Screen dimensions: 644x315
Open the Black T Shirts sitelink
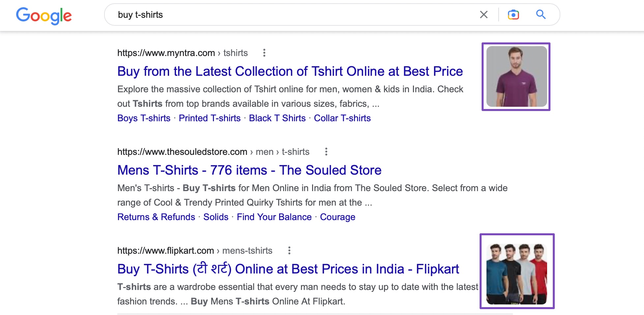277,118
